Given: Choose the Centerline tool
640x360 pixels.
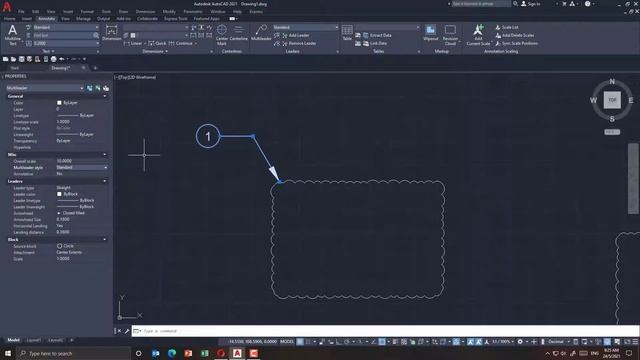Looking at the screenshot, I should (238, 33).
